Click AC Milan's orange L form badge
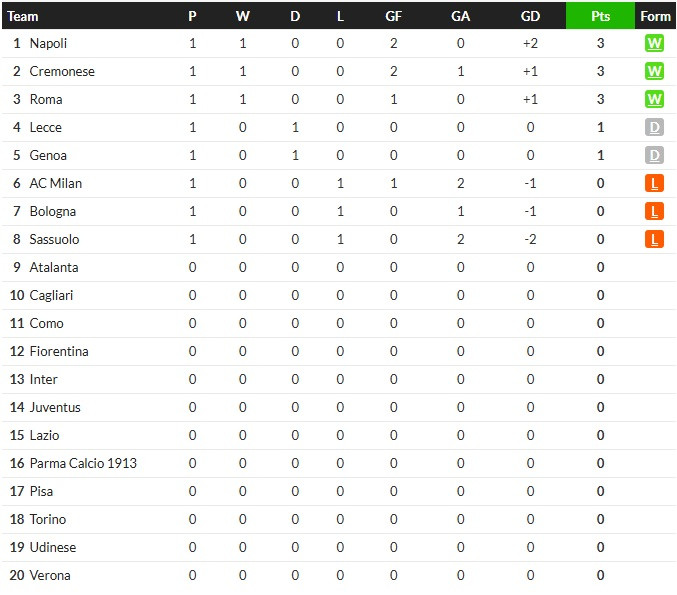This screenshot has width=677, height=595. tap(654, 184)
